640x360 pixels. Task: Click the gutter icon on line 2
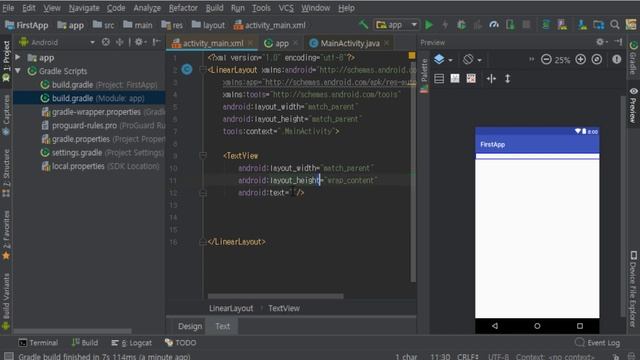point(187,70)
